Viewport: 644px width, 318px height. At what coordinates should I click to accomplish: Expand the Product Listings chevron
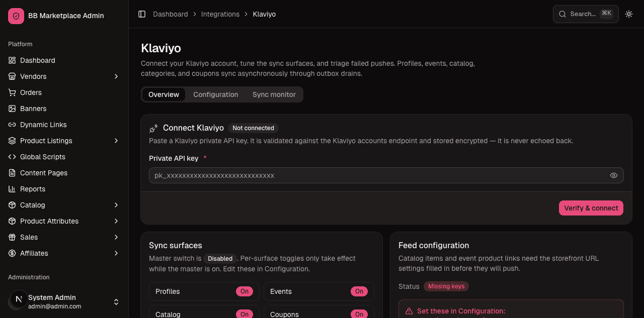(116, 141)
